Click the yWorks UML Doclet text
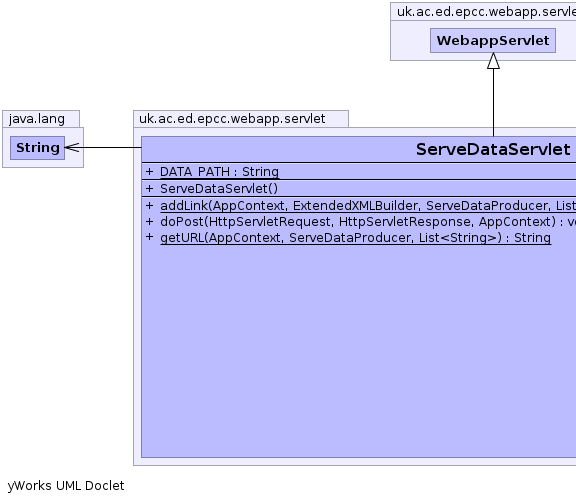 point(66,486)
